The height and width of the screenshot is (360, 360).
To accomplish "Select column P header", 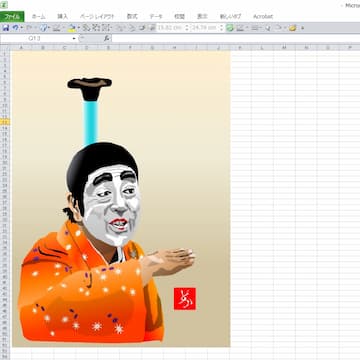I will pos(350,48).
